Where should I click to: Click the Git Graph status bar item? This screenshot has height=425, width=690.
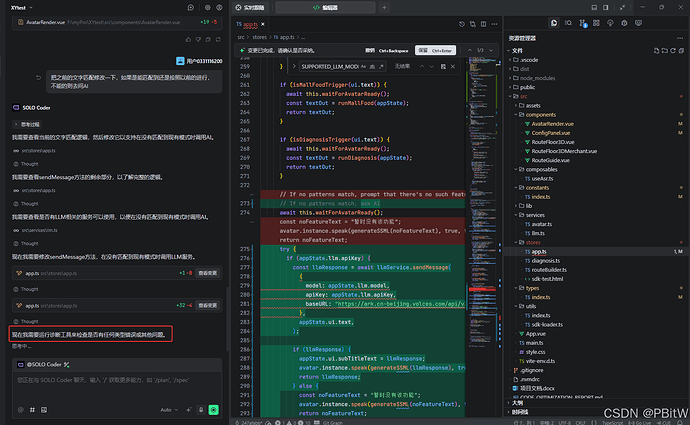point(330,421)
